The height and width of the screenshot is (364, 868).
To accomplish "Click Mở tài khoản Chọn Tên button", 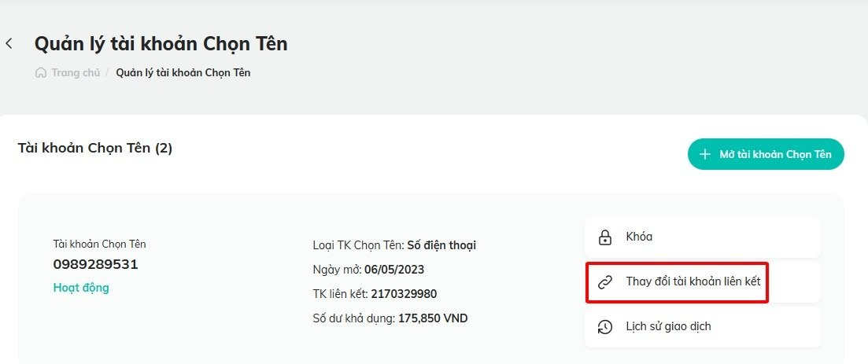I will click(x=766, y=154).
